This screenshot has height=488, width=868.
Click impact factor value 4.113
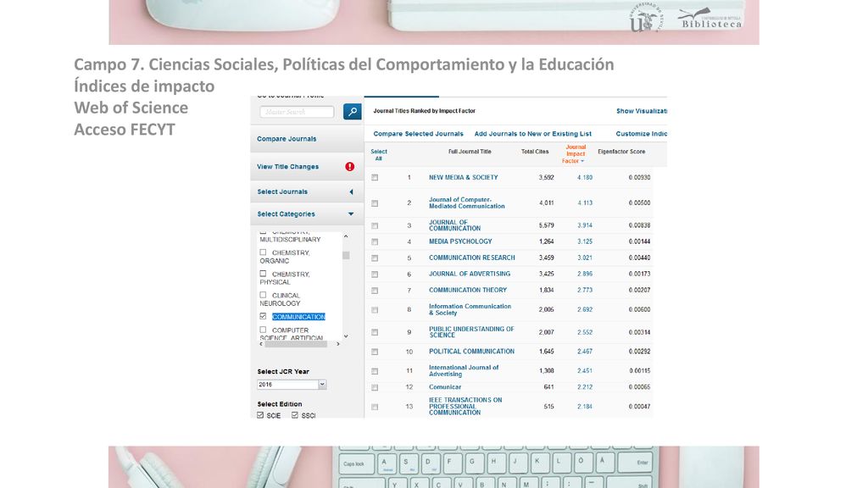(x=585, y=203)
